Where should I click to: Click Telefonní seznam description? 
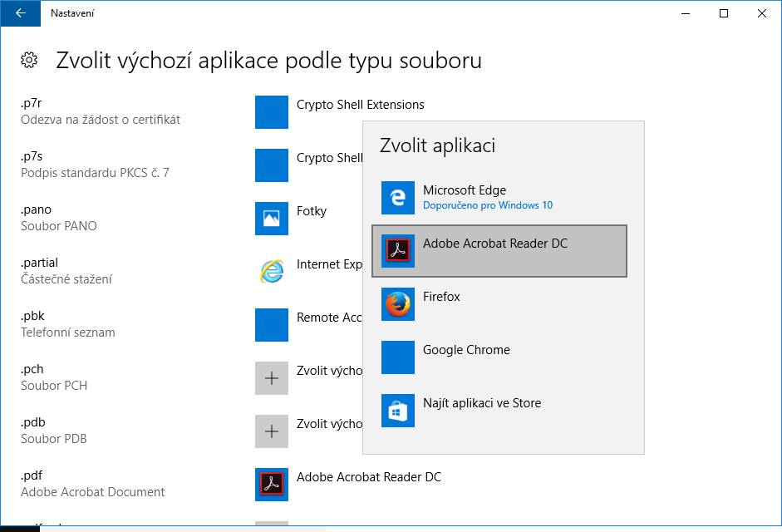click(x=68, y=332)
